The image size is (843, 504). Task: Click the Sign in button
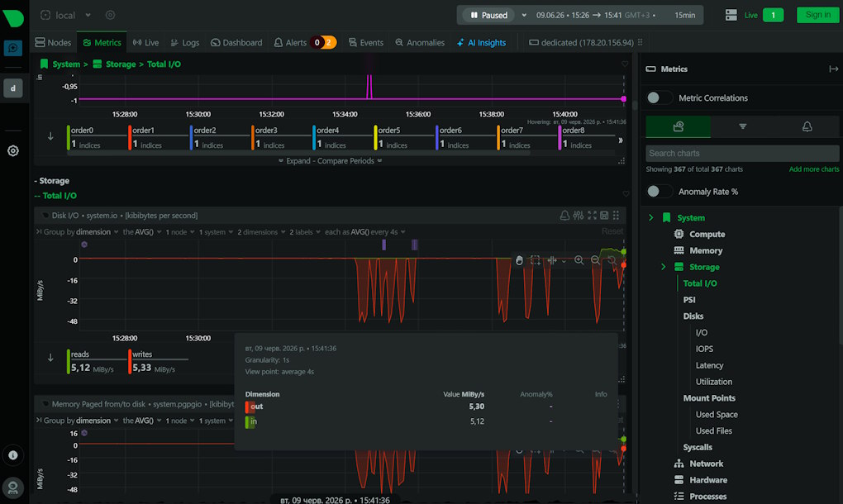pos(817,15)
